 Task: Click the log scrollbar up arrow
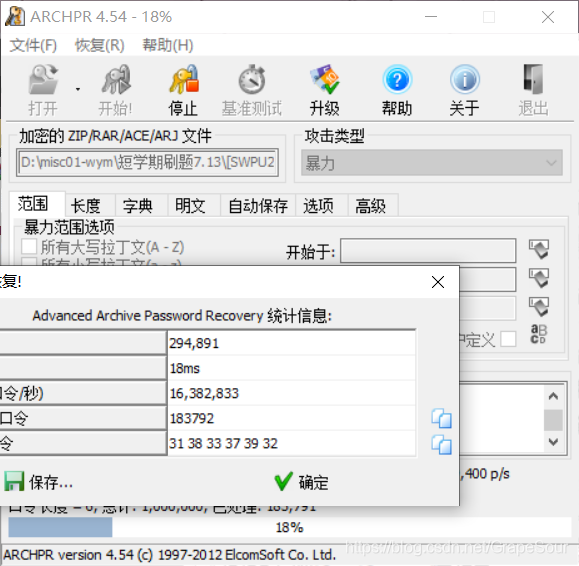point(553,396)
